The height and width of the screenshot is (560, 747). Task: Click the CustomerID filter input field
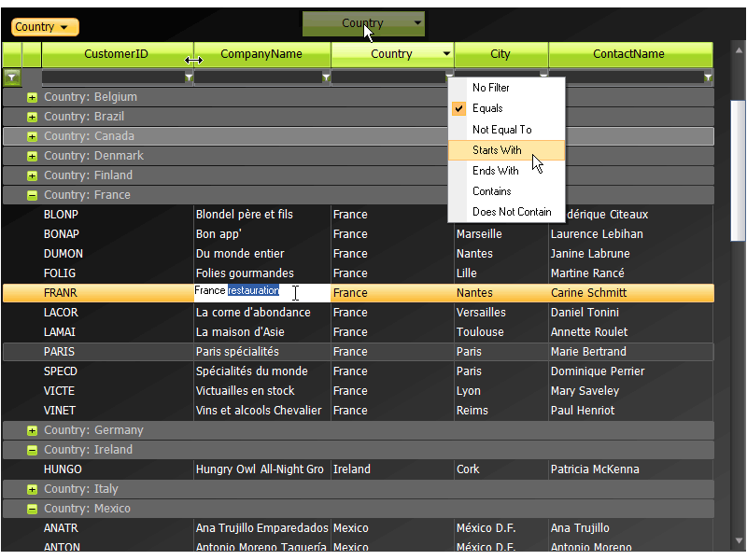113,77
